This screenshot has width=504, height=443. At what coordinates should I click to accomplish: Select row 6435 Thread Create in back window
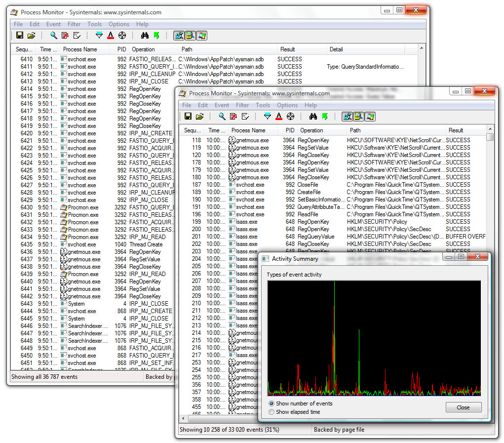point(93,244)
